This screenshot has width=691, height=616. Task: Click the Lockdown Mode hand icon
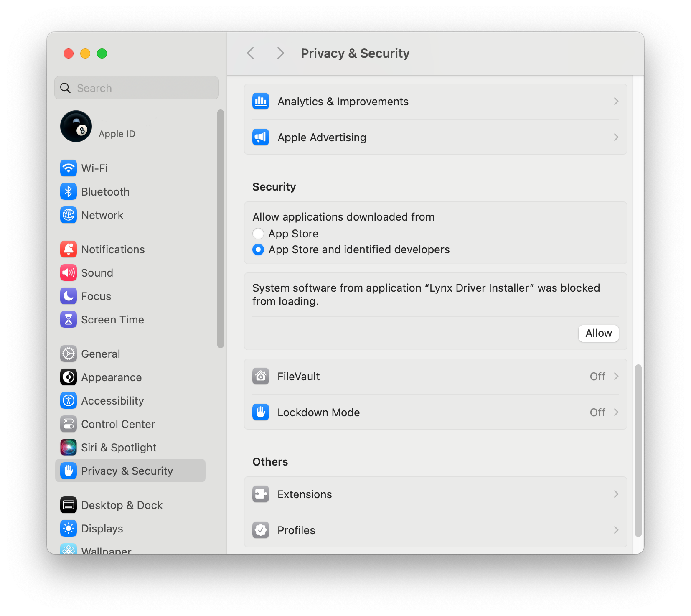[x=261, y=412]
